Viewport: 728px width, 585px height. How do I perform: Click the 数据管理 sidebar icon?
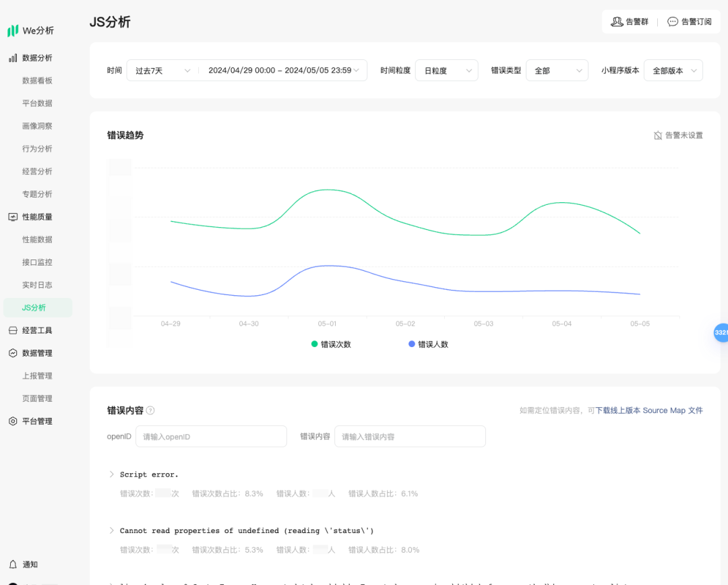13,353
